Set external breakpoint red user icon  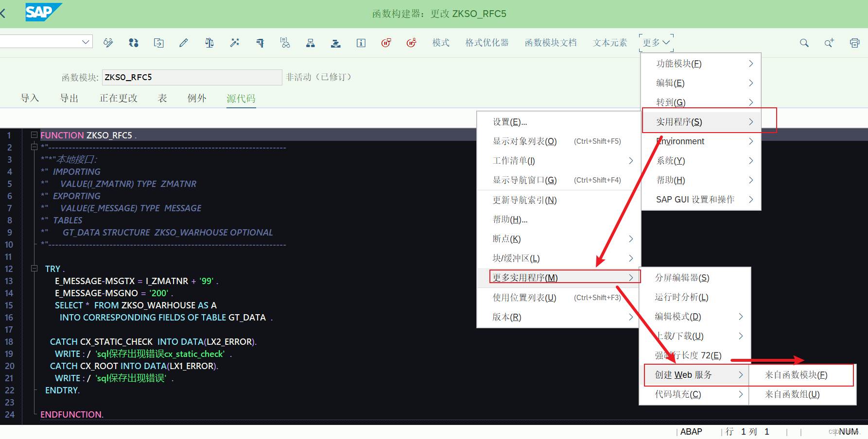point(412,43)
